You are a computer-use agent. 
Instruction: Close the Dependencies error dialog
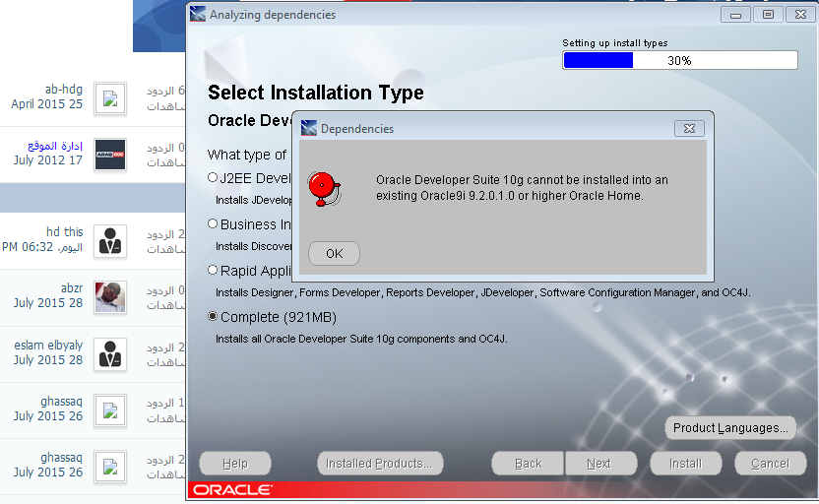point(689,128)
